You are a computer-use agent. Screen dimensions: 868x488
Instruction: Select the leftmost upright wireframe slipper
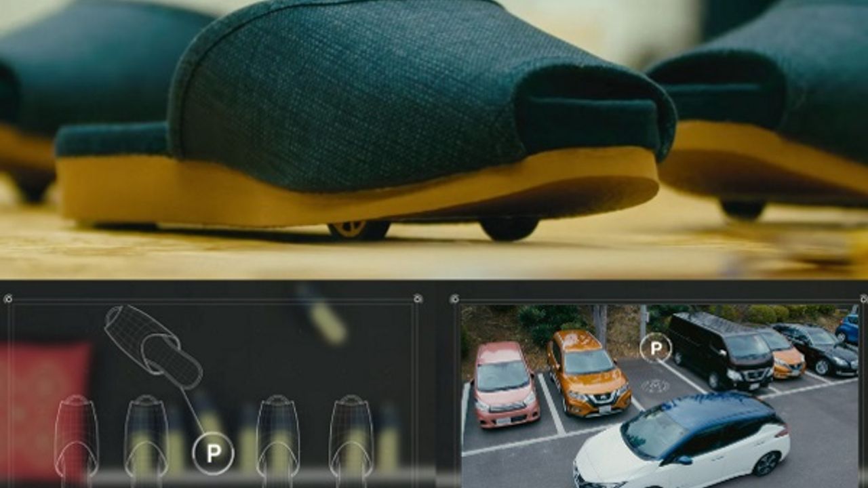pyautogui.click(x=76, y=435)
